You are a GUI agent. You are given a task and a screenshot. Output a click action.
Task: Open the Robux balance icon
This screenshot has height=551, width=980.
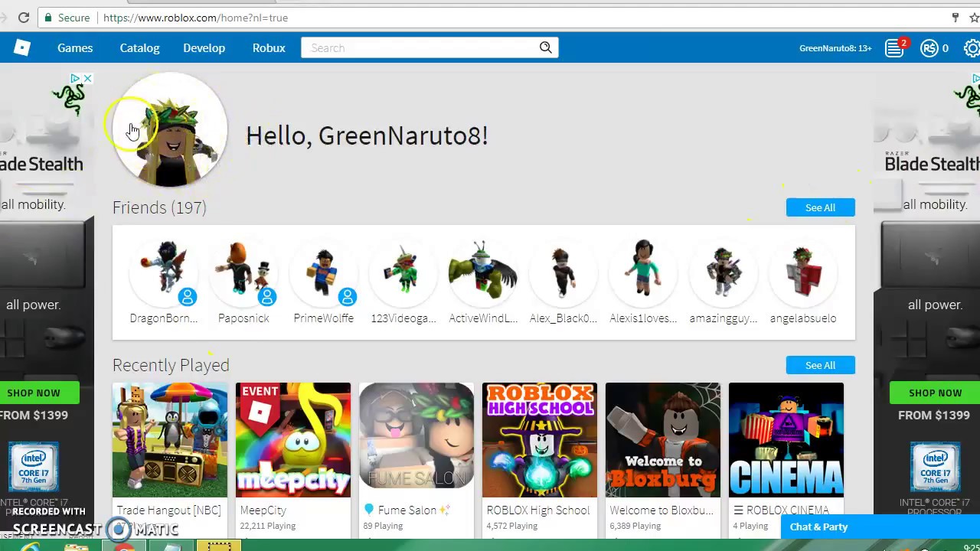pos(929,47)
